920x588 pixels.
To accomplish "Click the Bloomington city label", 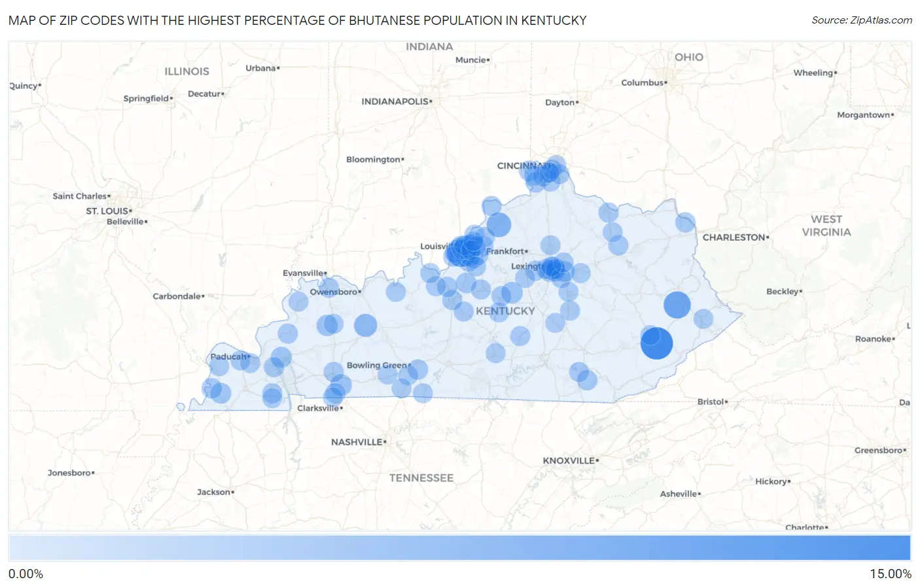I will coord(373,160).
